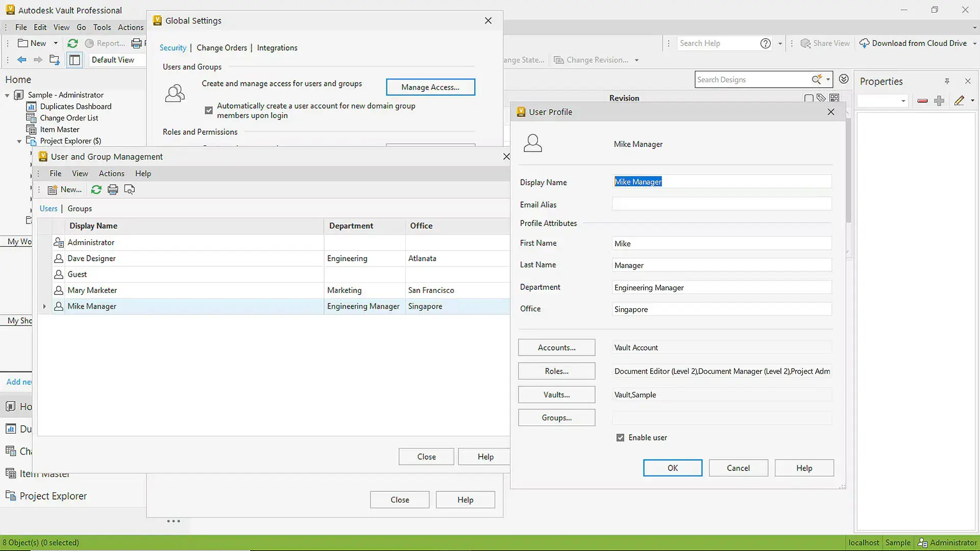Open the Search Help dropdown arrow

pos(780,44)
